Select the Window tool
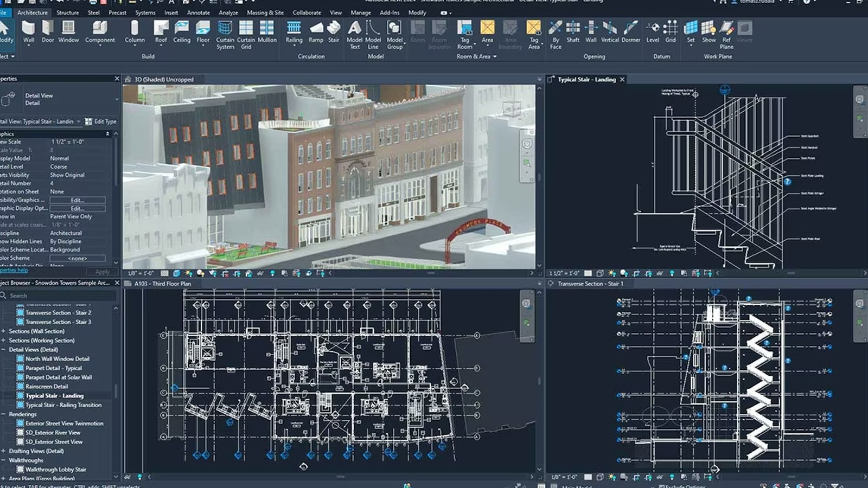 pos(68,32)
